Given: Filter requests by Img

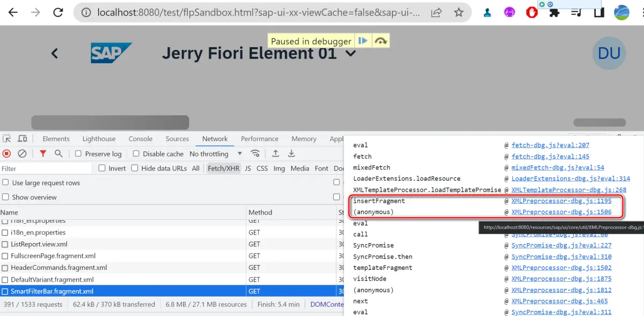Looking at the screenshot, I should click(x=279, y=168).
